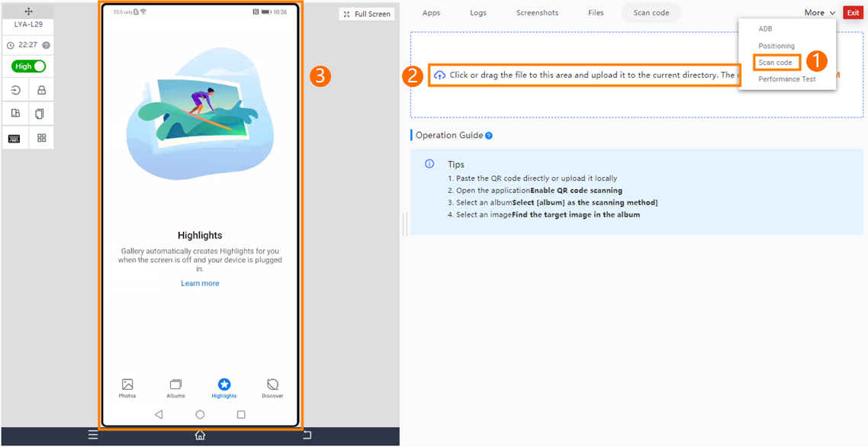
Task: Tap the phone's square recents button
Action: [241, 414]
